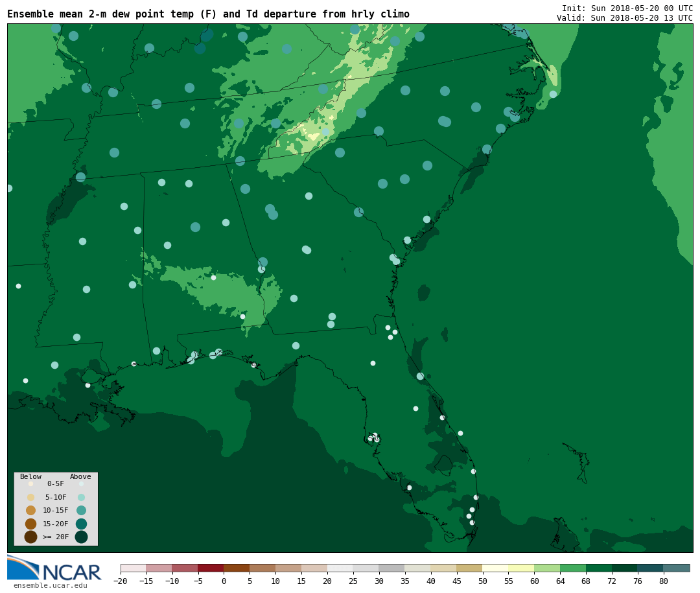This screenshot has width=700, height=593.
Task: Click the '>= 20F' legend label
Action: point(56,537)
